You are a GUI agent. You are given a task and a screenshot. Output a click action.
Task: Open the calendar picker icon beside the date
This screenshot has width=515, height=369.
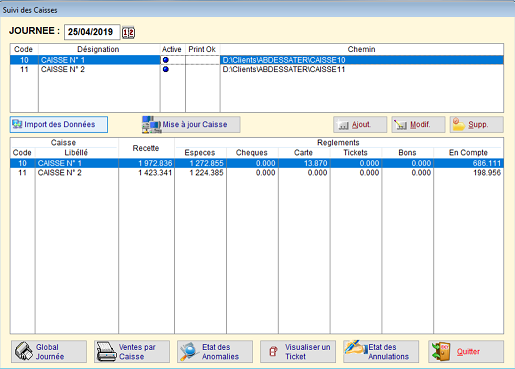click(x=128, y=32)
